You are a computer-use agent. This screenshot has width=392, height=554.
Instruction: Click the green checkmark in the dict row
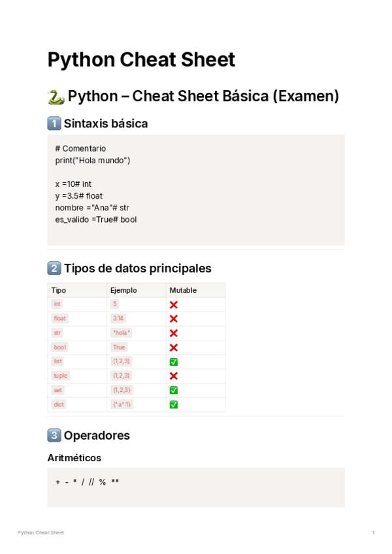[174, 404]
